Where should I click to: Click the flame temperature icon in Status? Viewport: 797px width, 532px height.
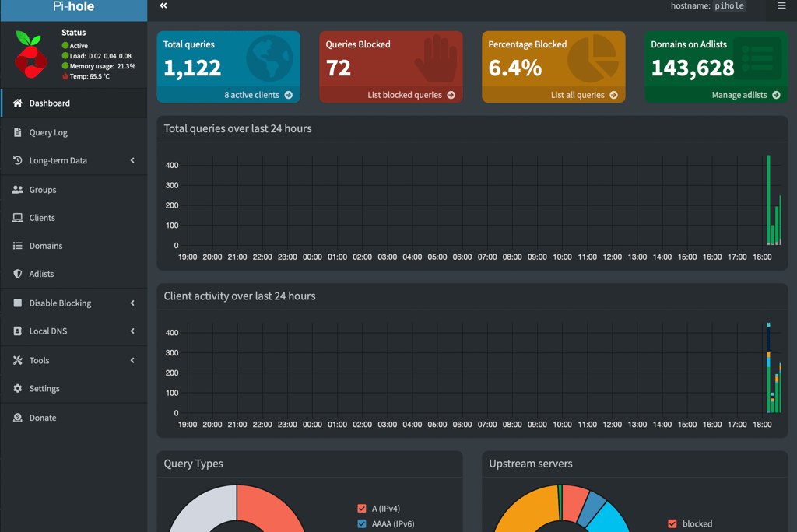pos(65,76)
